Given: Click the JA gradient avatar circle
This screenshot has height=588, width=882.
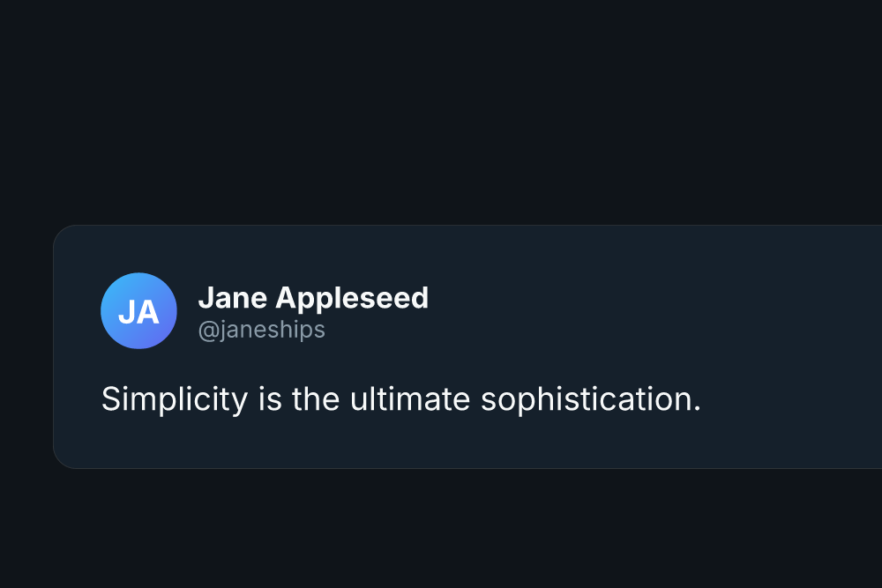Looking at the screenshot, I should click(139, 311).
